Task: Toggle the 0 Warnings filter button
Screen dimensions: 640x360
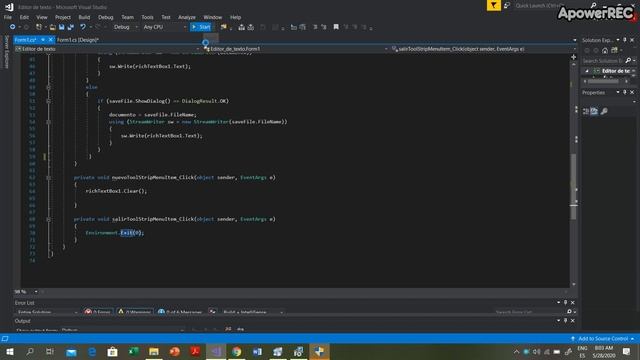Action: coord(135,312)
